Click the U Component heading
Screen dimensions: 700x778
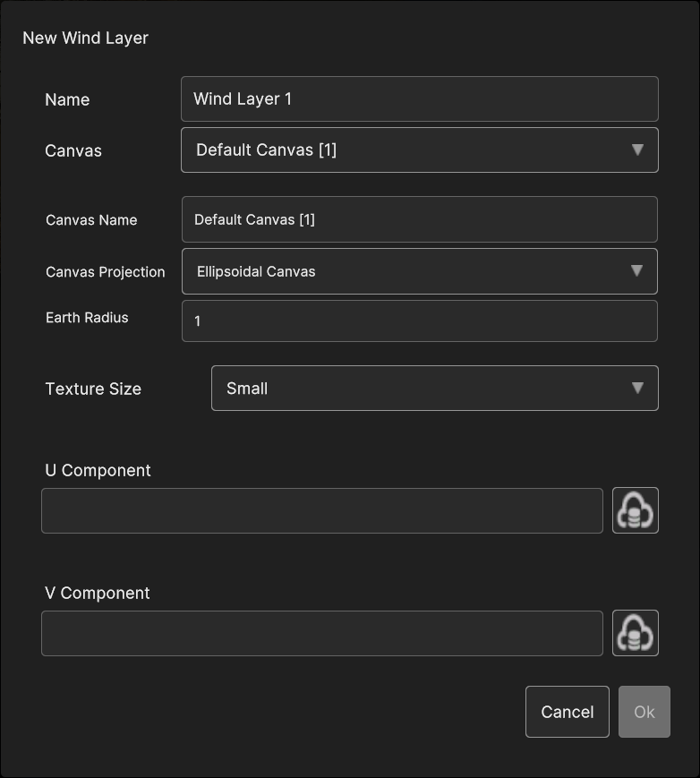[x=98, y=470]
